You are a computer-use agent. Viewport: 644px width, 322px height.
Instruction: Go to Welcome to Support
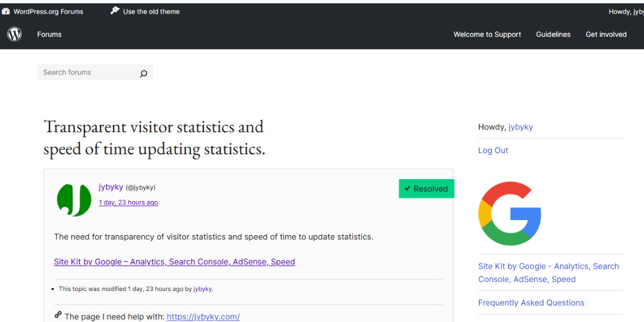click(487, 34)
